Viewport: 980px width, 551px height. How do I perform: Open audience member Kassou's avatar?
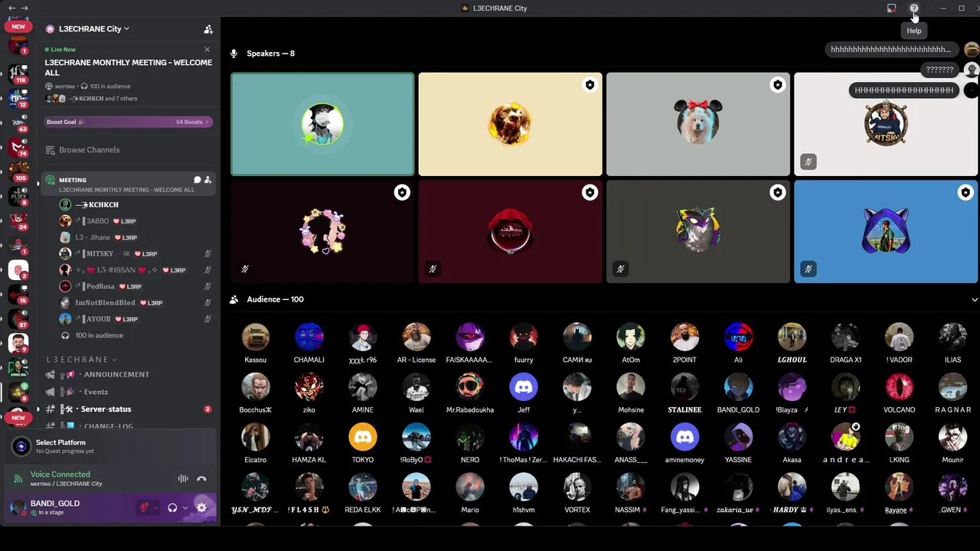tap(256, 337)
